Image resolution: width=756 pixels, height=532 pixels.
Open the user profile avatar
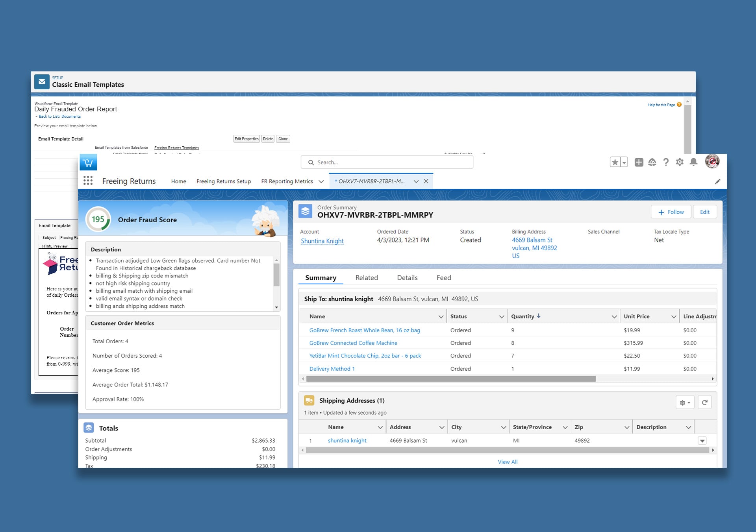[712, 161]
